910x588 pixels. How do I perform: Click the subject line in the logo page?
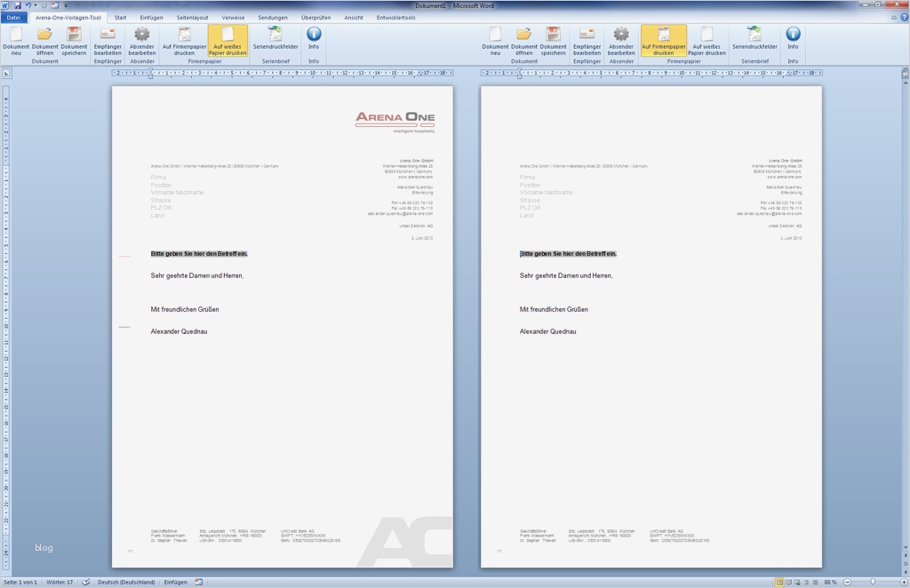(199, 254)
